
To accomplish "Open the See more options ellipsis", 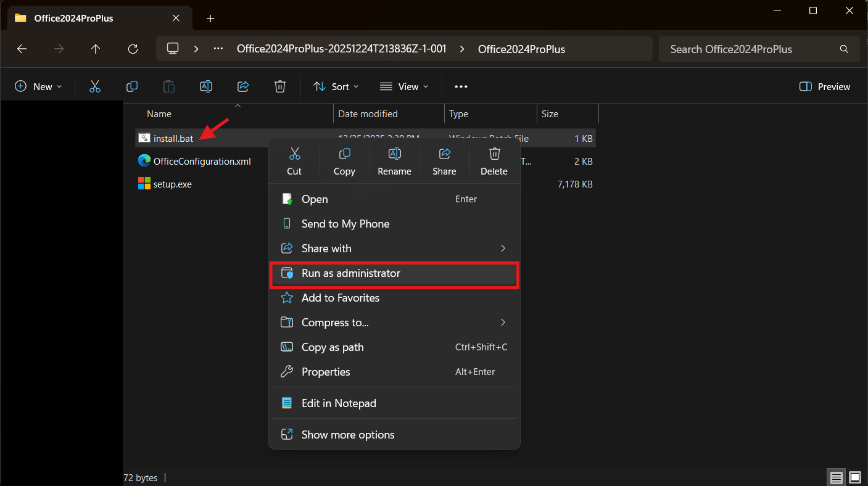I will (461, 87).
